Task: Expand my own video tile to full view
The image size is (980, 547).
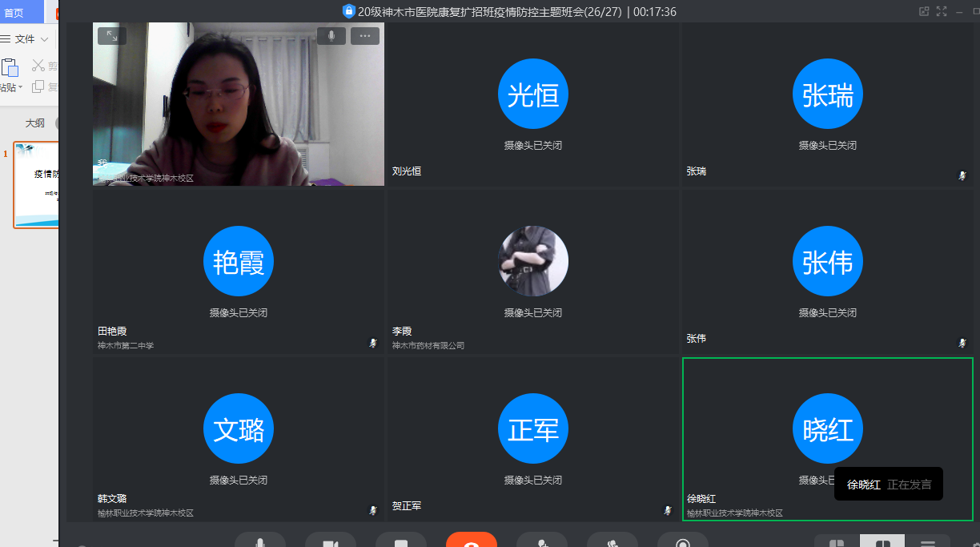Action: tap(111, 36)
